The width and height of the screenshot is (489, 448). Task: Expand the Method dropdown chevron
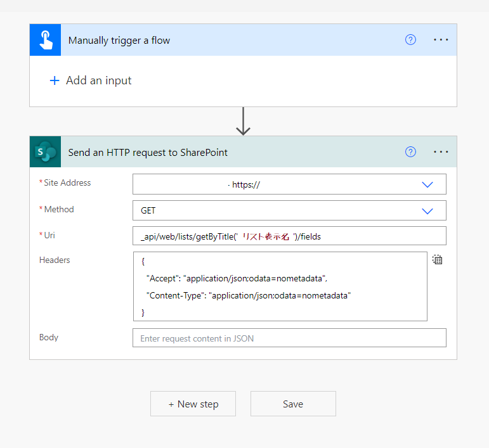click(x=427, y=211)
